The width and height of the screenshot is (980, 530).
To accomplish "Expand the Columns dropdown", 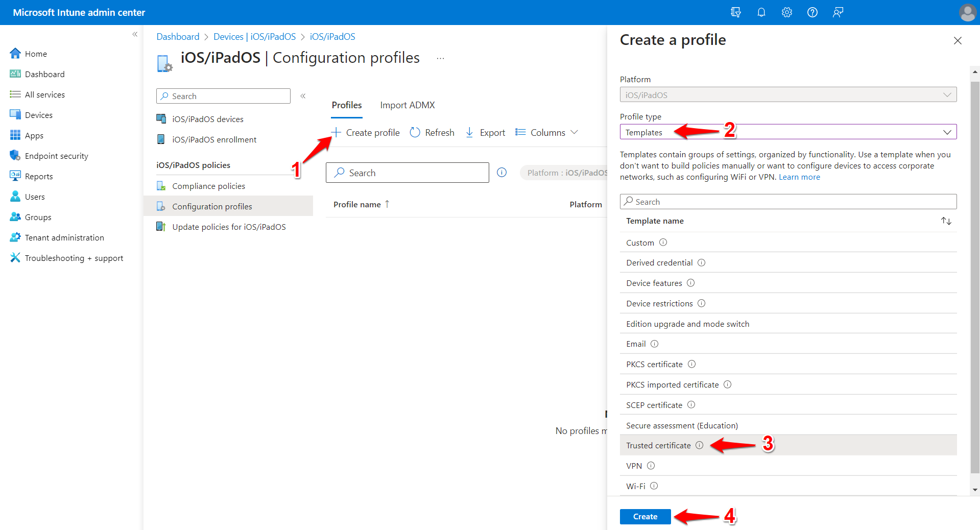I will [546, 133].
